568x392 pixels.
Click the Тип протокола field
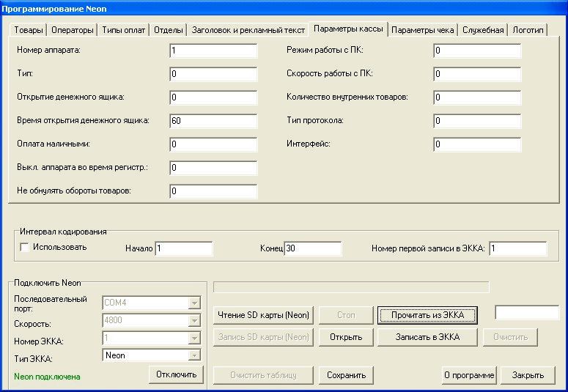point(477,121)
